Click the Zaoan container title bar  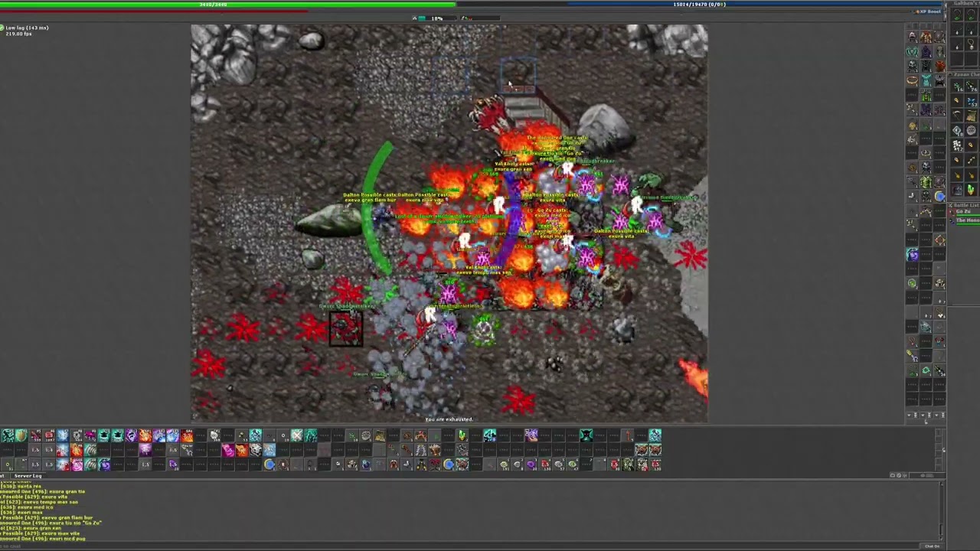965,74
